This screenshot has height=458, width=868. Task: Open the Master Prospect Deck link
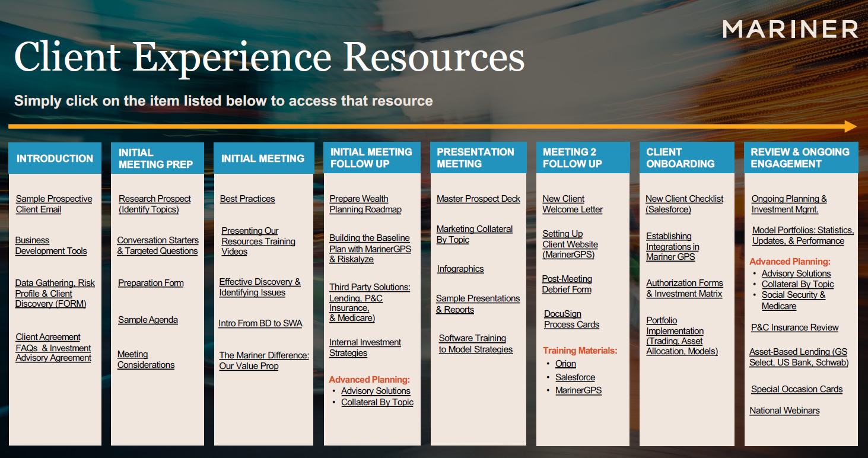pyautogui.click(x=478, y=199)
